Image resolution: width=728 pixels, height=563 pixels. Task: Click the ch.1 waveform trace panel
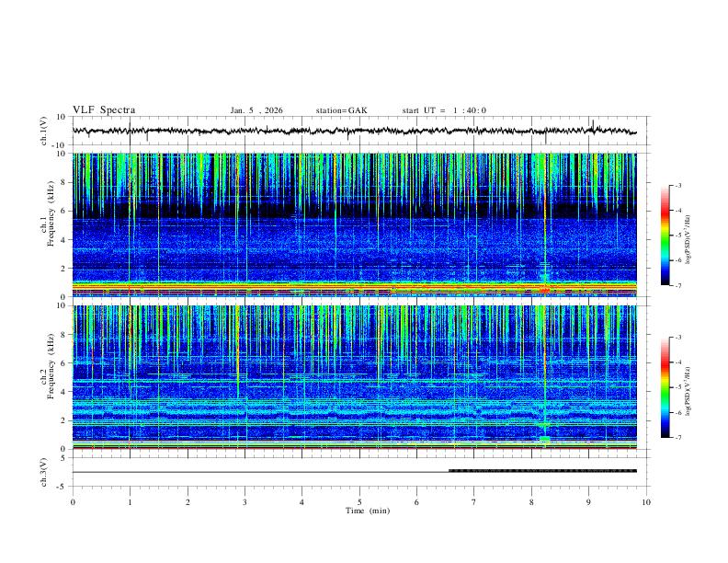(355, 131)
